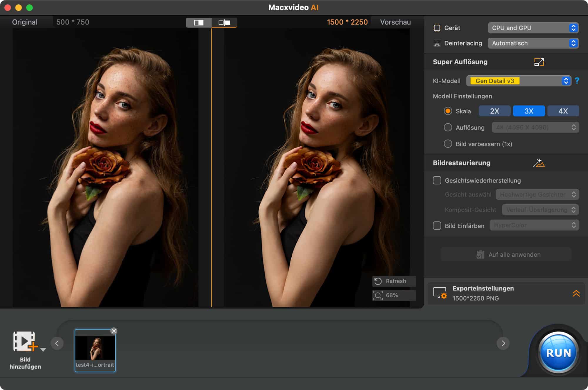588x390 pixels.
Task: Open the Deinterlacing Automatisch dropdown
Action: coord(533,43)
